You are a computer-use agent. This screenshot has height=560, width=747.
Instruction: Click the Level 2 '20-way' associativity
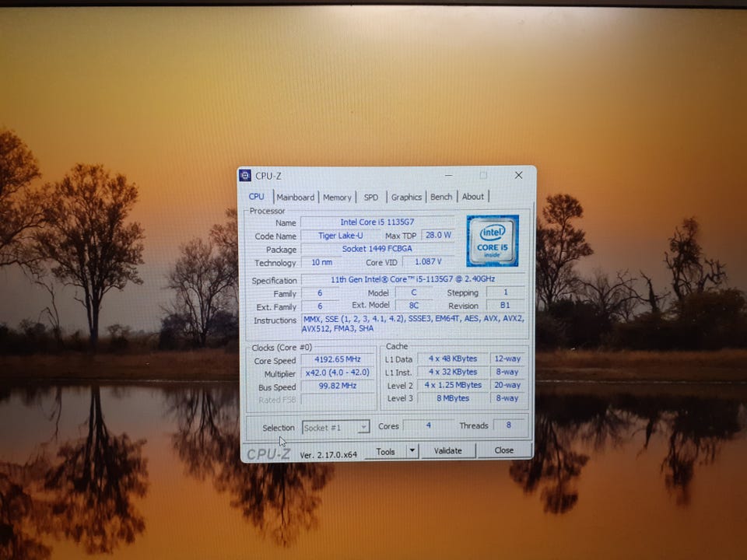click(507, 385)
